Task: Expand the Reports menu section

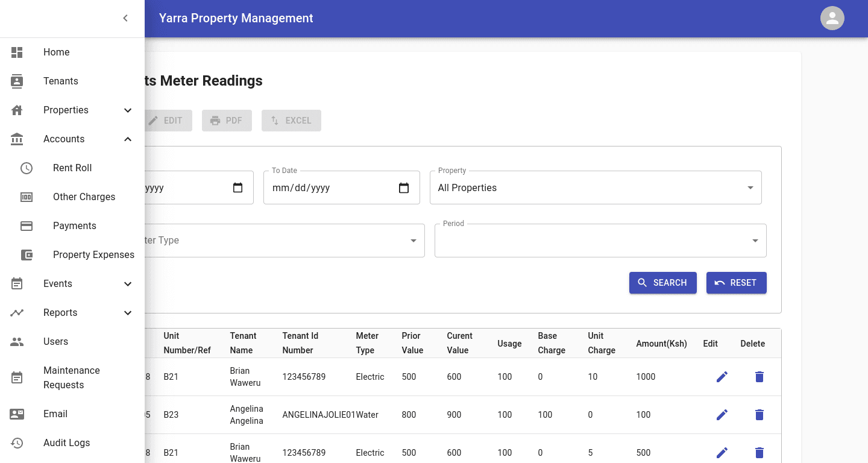Action: (127, 313)
